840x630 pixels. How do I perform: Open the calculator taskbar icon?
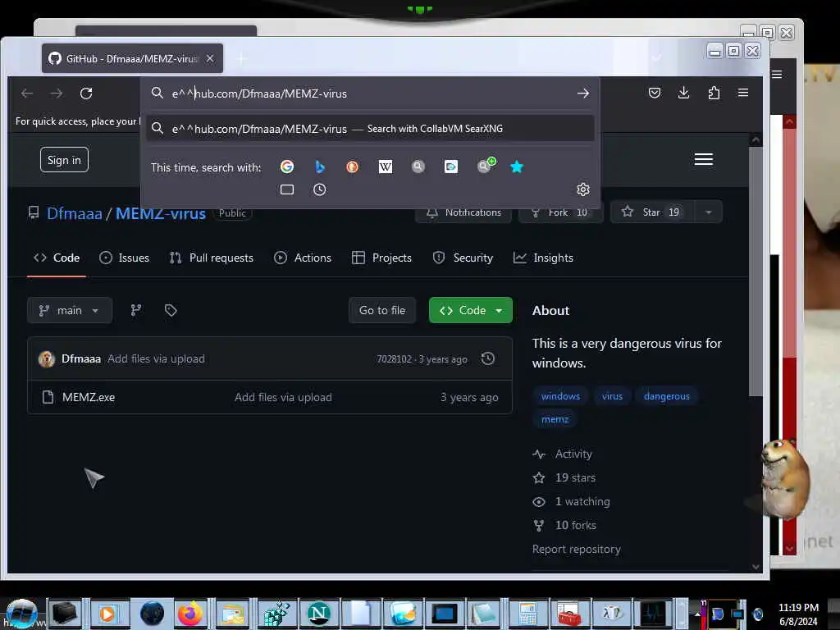click(527, 614)
